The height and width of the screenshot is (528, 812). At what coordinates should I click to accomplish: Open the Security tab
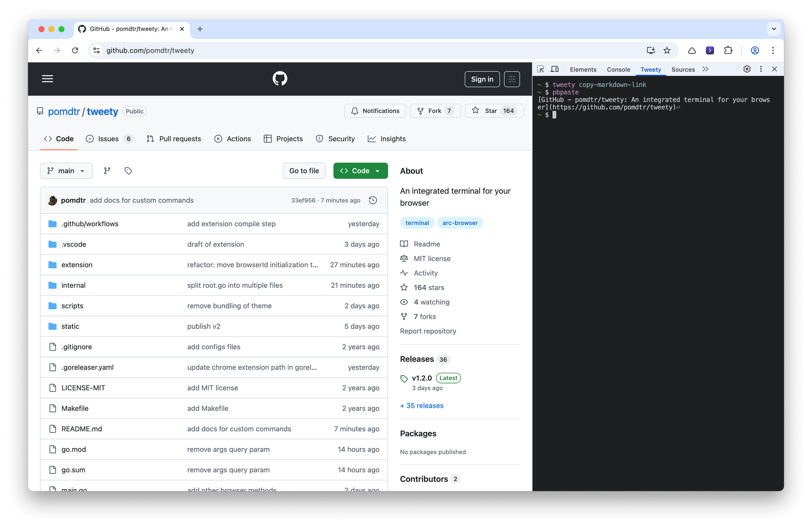coord(335,139)
